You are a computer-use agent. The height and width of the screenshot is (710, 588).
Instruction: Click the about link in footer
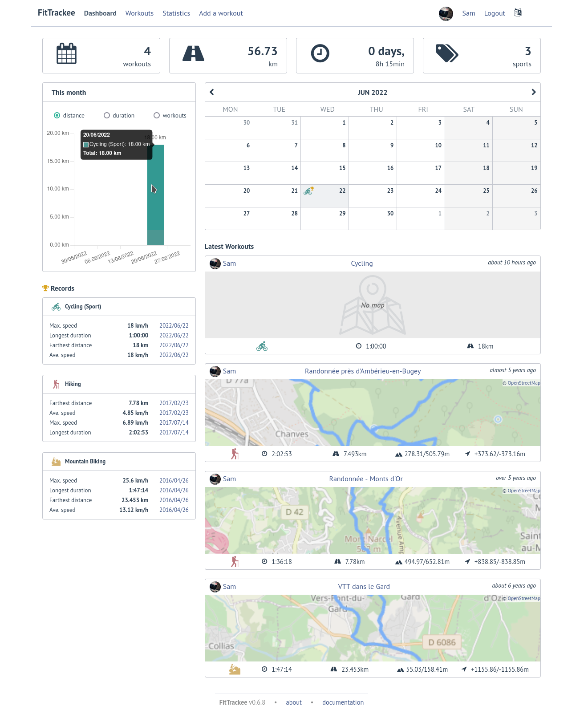(x=294, y=702)
